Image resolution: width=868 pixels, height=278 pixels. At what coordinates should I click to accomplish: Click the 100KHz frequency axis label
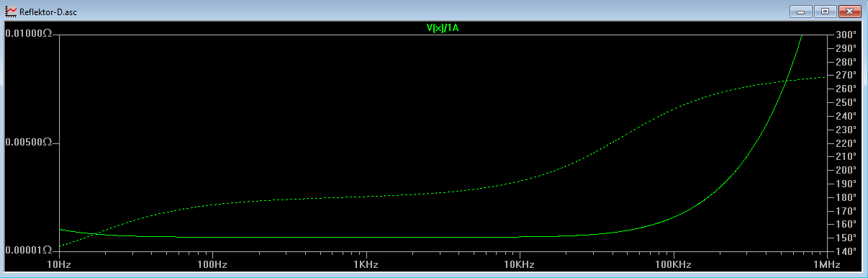point(673,265)
